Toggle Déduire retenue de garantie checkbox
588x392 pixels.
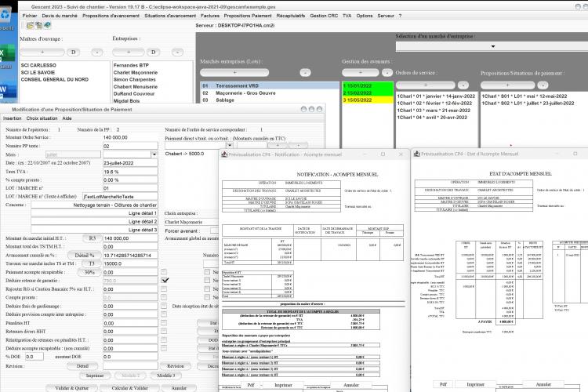[x=165, y=280]
